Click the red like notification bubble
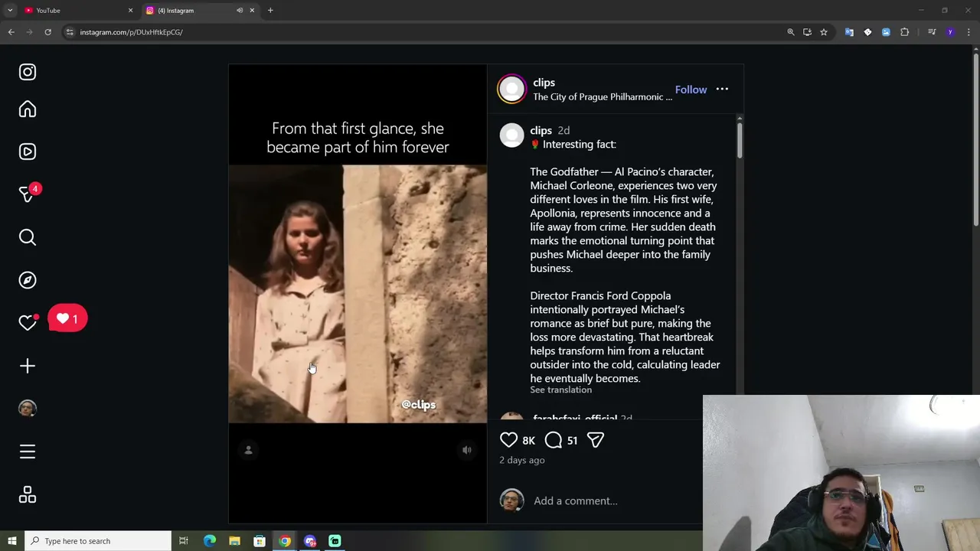Image resolution: width=980 pixels, height=551 pixels. coord(67,318)
